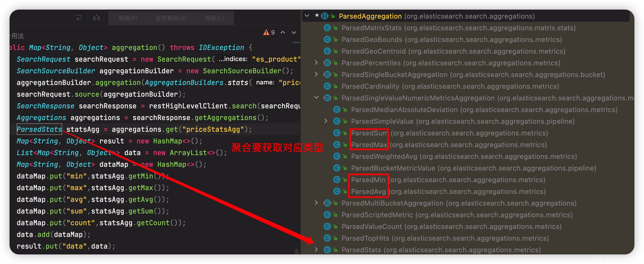Click the new line wrap icon in search bar

[x=79, y=18]
